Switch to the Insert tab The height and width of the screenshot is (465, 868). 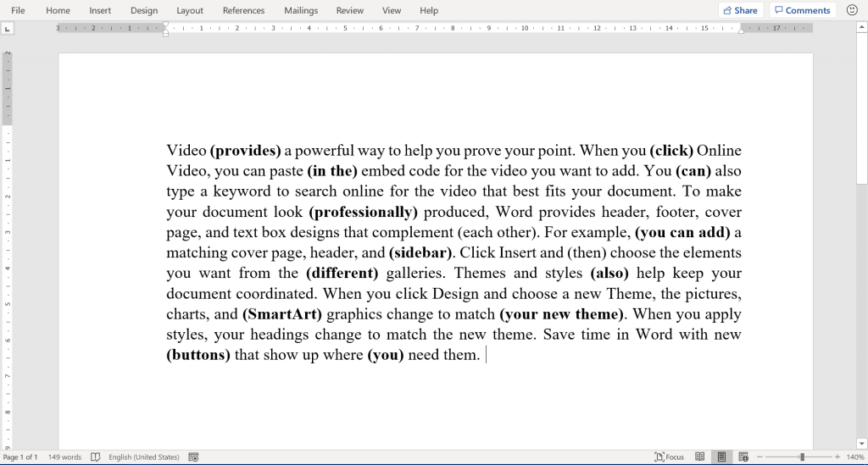100,10
